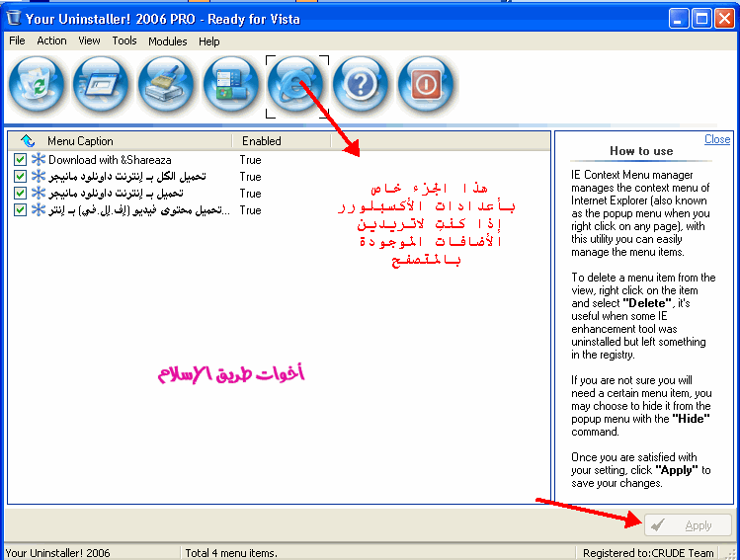Open the Tools menu
Viewport: 740px width, 560px height.
[124, 41]
